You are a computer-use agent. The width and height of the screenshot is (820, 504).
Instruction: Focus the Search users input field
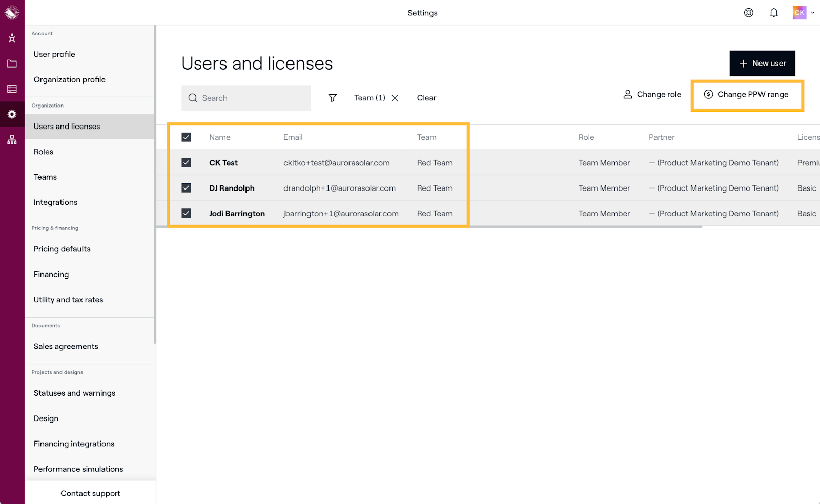[x=246, y=98]
